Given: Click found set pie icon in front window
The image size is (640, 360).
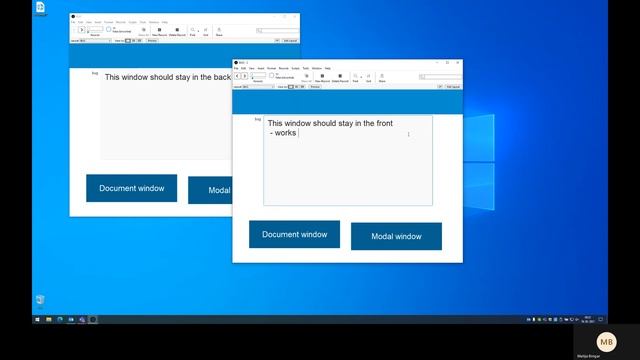Looking at the screenshot, I should click(271, 75).
